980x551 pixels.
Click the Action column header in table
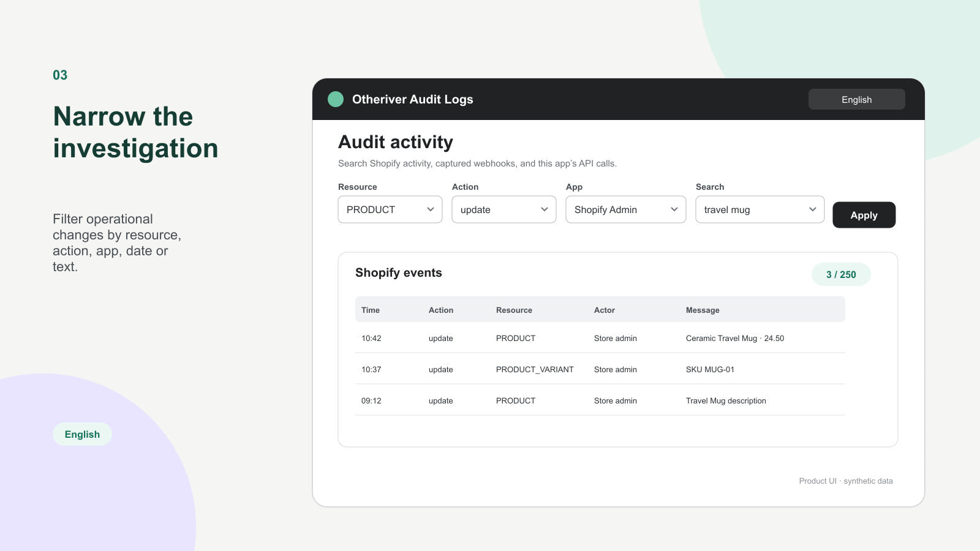441,310
